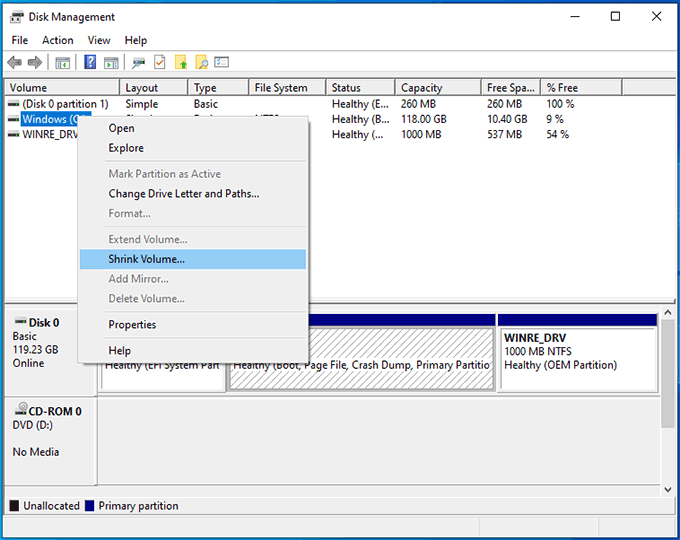
Task: Click the Connect/Rescan drive toolbar icon
Action: tap(138, 63)
